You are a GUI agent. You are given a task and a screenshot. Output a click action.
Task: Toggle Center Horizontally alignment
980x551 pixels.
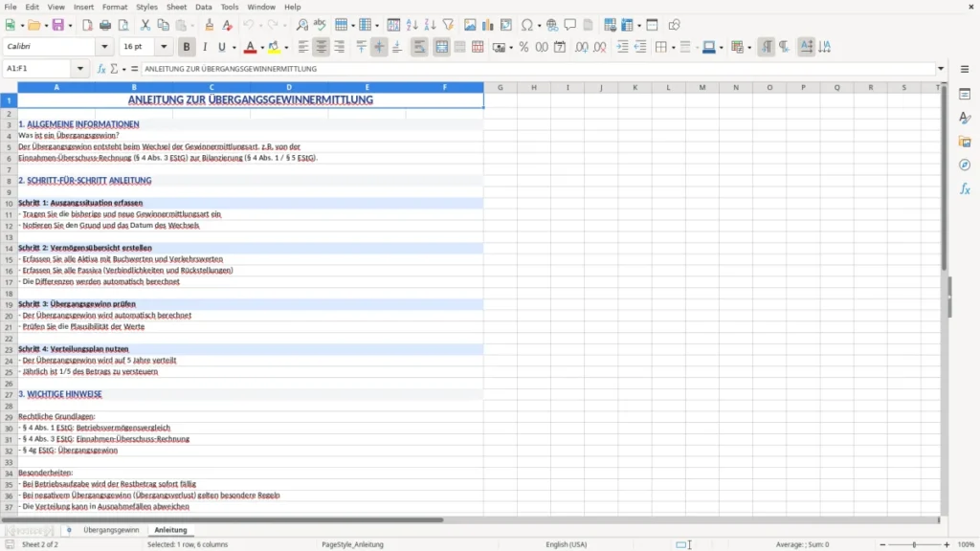click(322, 47)
